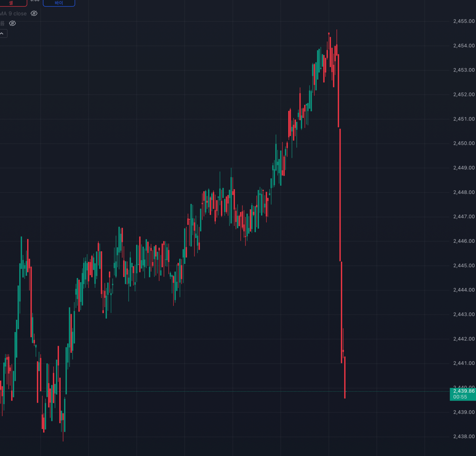Select the MA 9 close indicator label
This screenshot has width=476, height=456.
tap(13, 13)
